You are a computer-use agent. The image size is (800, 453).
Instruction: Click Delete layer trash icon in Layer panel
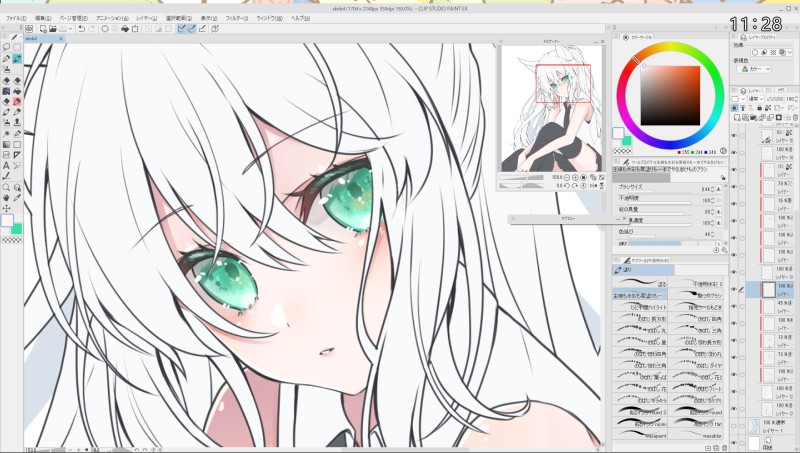(795, 118)
